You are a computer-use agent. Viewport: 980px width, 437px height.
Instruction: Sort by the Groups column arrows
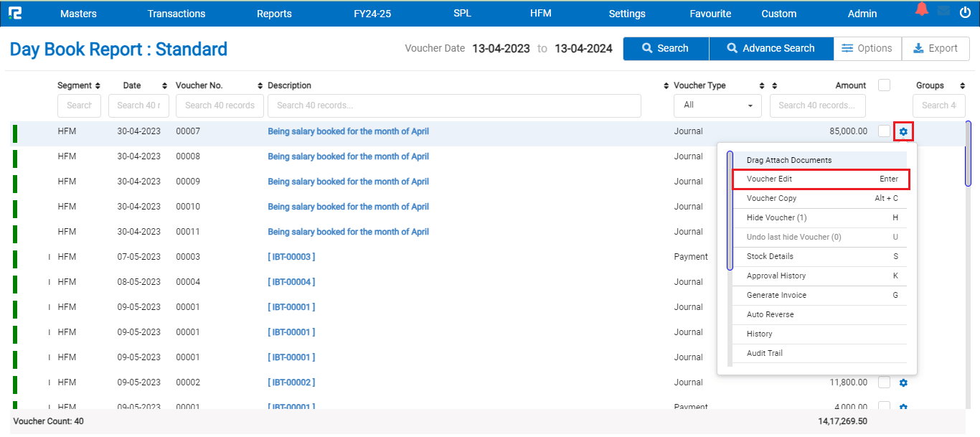point(962,86)
